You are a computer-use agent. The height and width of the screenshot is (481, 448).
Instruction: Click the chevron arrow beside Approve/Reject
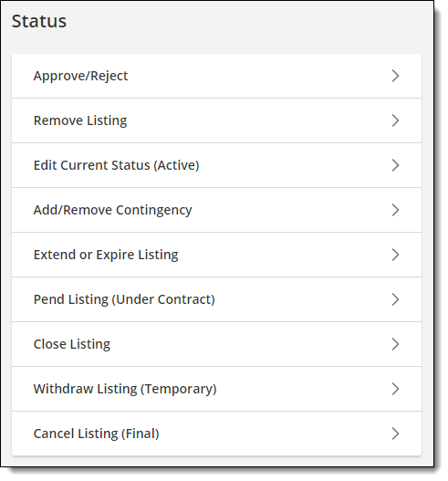coord(395,76)
